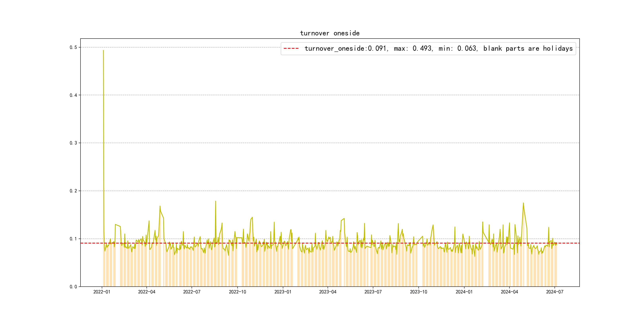Select the 2022-07 x-axis date label
Image resolution: width=644 pixels, height=322 pixels.
point(192,292)
